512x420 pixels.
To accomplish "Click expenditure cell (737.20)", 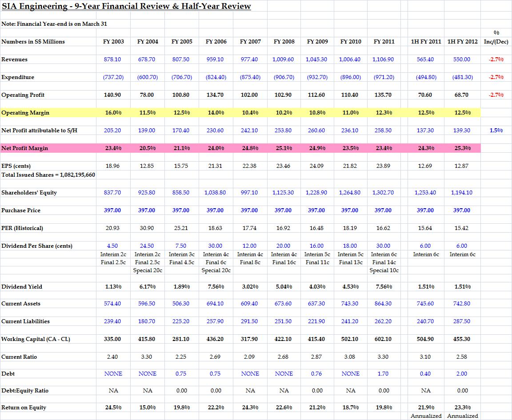I will coord(113,77).
